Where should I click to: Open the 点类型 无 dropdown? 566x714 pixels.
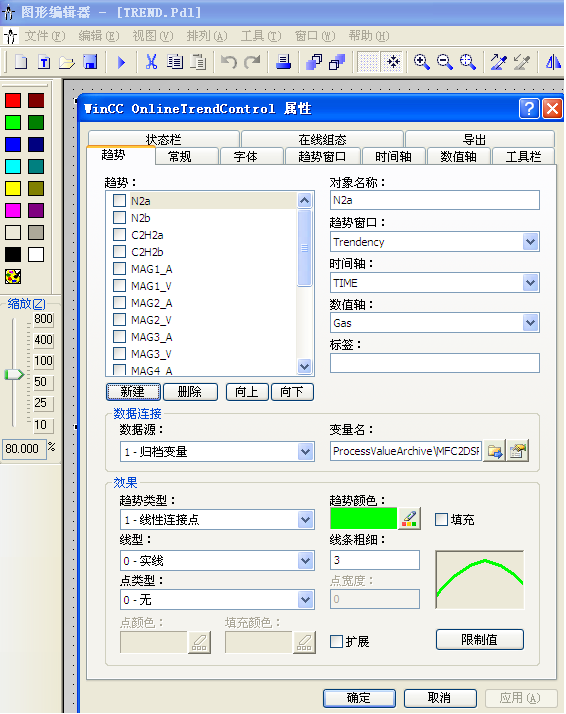click(x=306, y=600)
